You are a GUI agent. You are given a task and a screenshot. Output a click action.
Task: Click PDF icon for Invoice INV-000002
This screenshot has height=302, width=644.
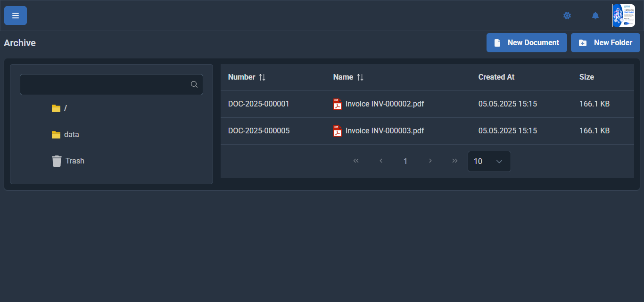pos(338,104)
